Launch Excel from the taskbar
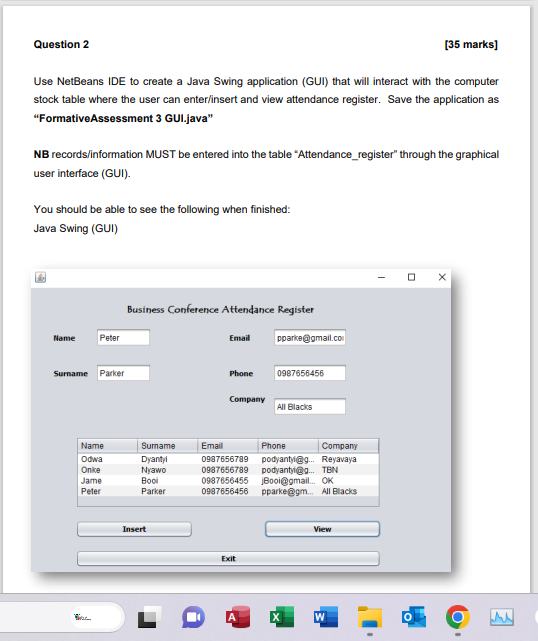Screen dimensions: 538x641 coord(282,616)
